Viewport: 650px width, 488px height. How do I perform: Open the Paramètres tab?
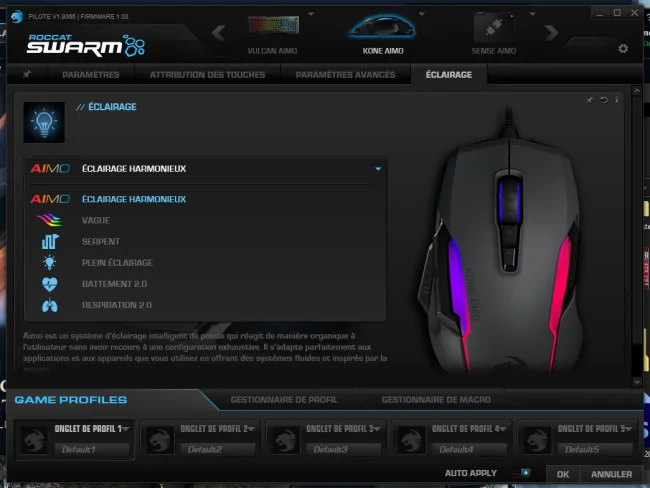tap(91, 75)
